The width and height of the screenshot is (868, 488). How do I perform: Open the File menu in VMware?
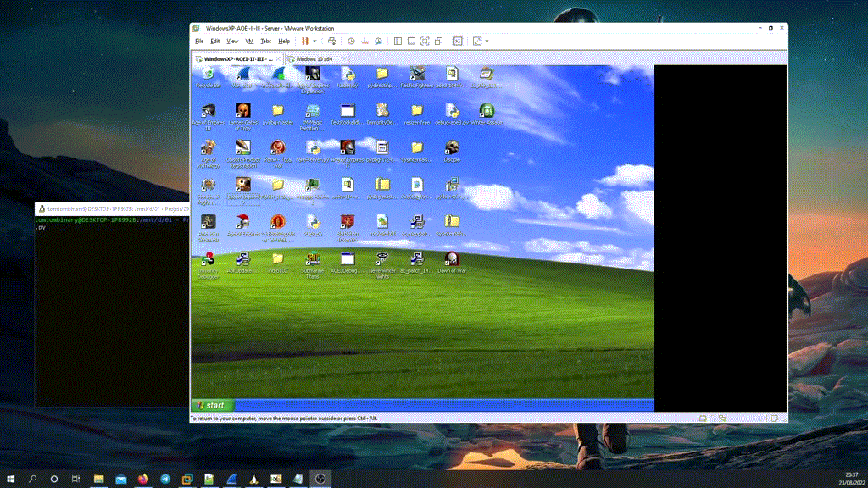[x=199, y=41]
